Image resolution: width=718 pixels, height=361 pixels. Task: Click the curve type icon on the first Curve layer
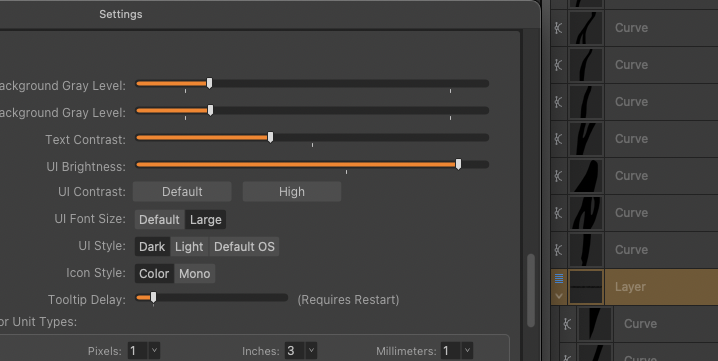(x=558, y=28)
